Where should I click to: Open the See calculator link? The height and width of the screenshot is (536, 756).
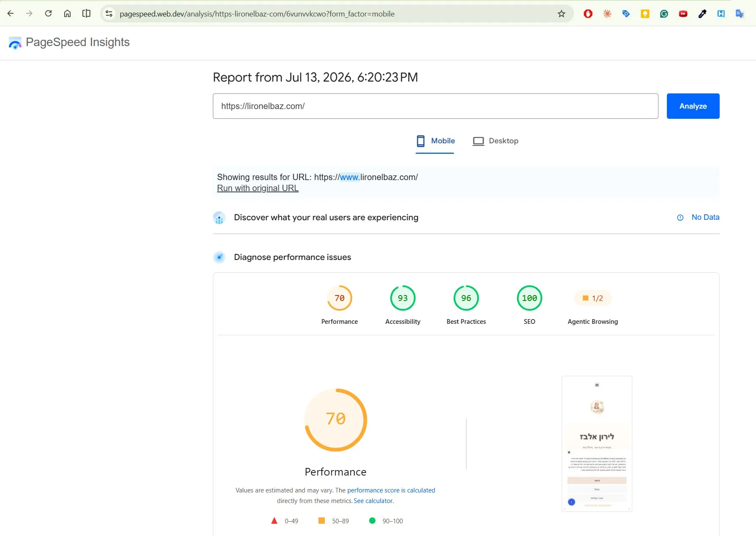373,501
